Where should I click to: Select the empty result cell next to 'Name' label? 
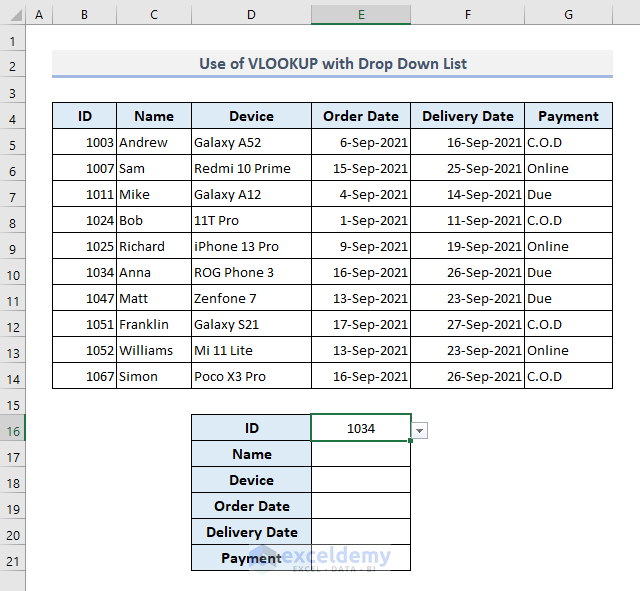361,454
